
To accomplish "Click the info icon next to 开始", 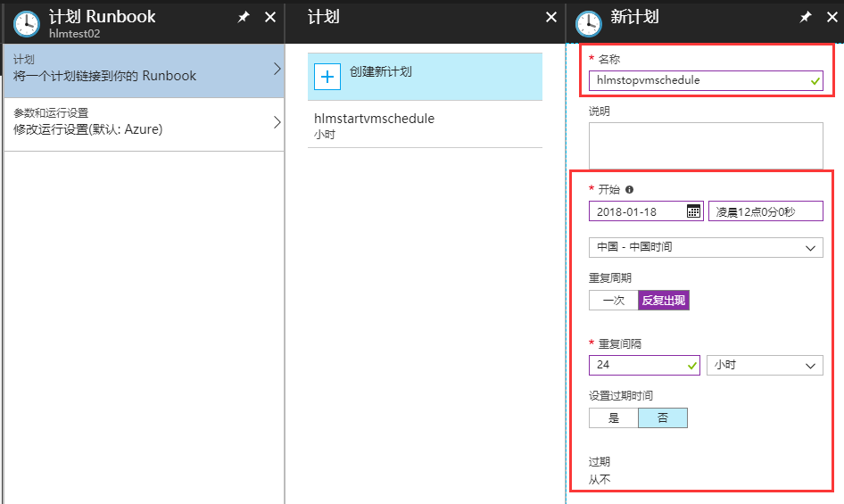I will coord(629,189).
